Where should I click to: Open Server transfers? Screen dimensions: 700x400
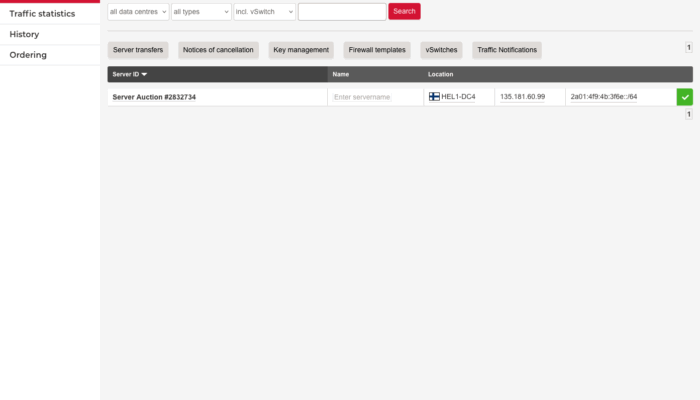pyautogui.click(x=138, y=50)
